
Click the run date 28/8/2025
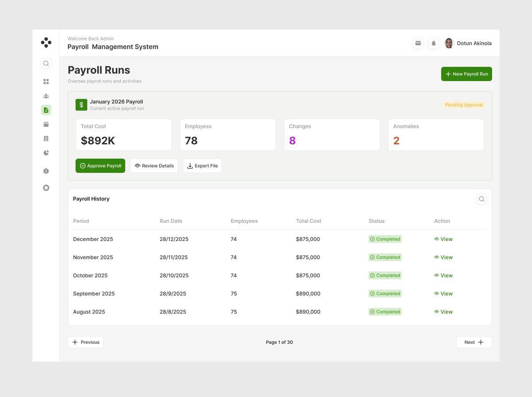click(173, 312)
